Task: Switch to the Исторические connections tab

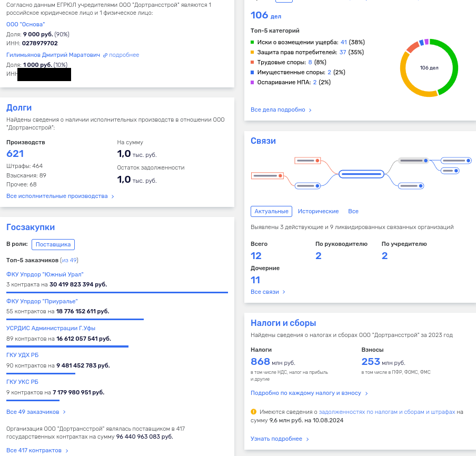Action: pos(318,211)
